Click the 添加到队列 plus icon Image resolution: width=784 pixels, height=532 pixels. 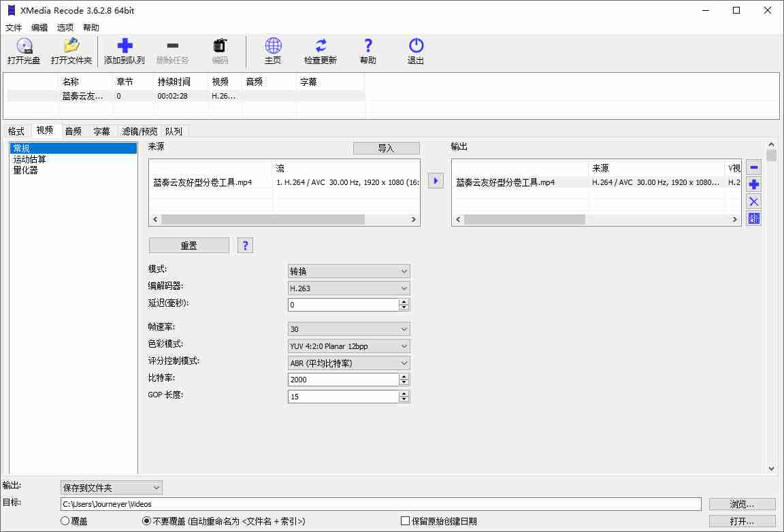coord(125,46)
